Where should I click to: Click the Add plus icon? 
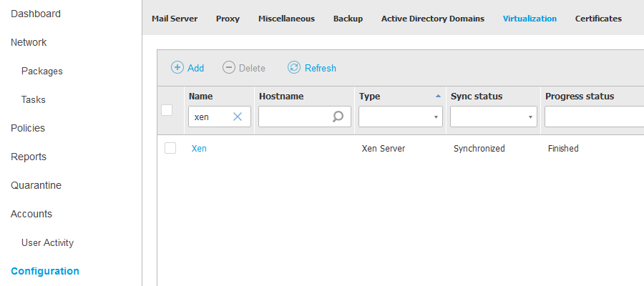[177, 68]
